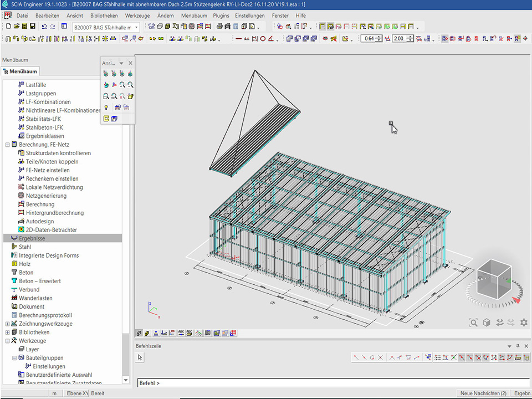Toggle first view option at viewport bottom-left

click(x=139, y=333)
